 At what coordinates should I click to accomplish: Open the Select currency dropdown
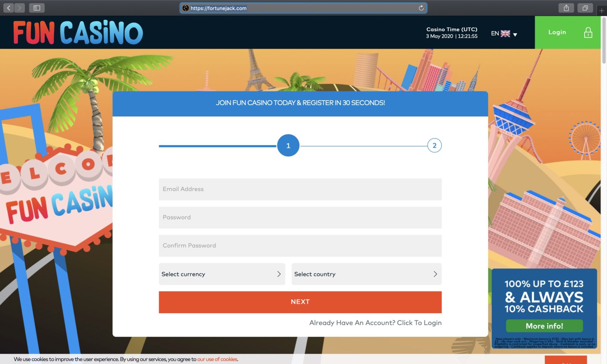click(x=222, y=274)
